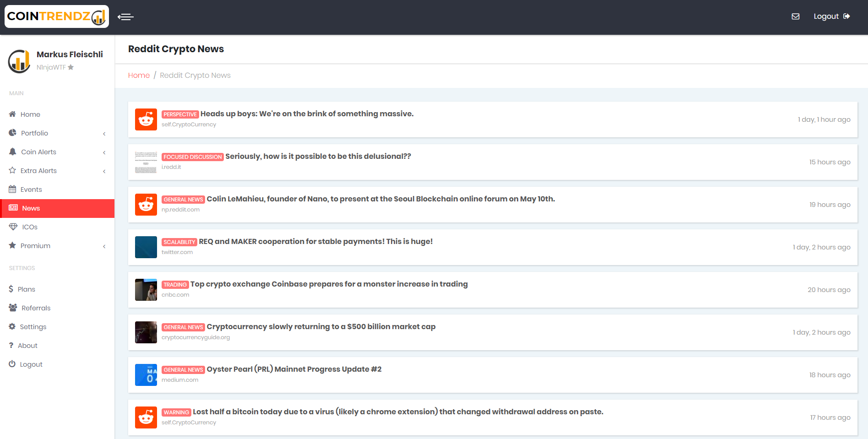Click the Settings gear icon
This screenshot has width=868, height=439.
[x=12, y=326]
